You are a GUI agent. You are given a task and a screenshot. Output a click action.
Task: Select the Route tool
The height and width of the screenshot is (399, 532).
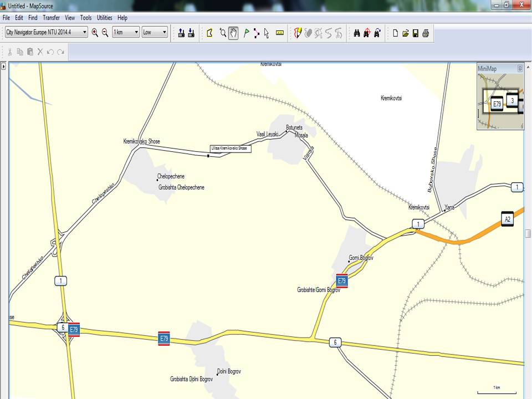(x=256, y=33)
